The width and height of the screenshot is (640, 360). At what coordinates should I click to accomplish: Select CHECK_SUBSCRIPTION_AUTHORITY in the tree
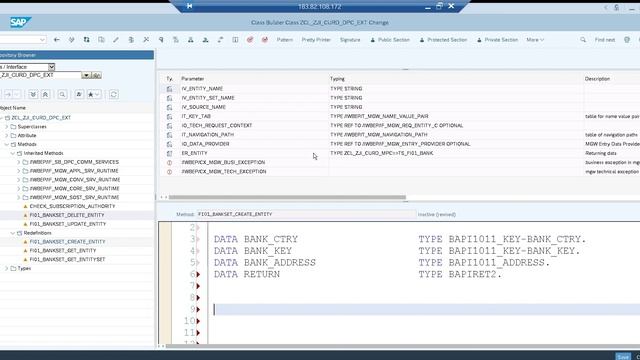[72, 207]
